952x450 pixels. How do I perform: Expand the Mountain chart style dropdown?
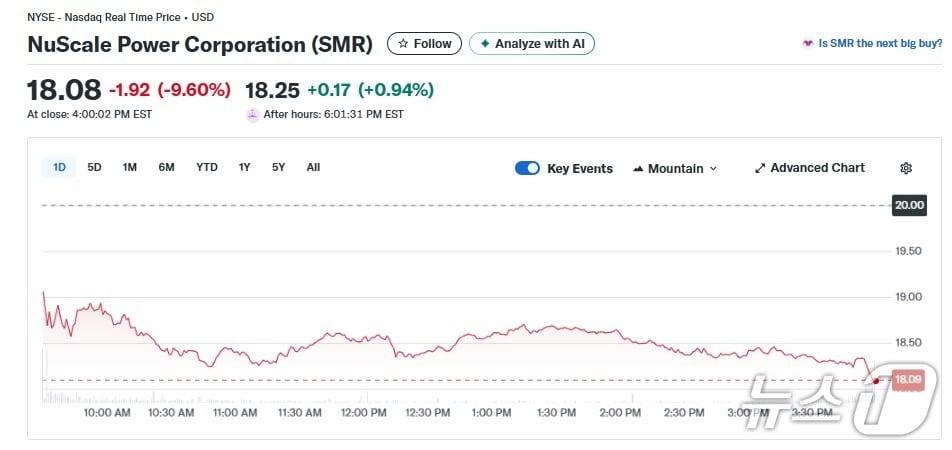pos(713,169)
